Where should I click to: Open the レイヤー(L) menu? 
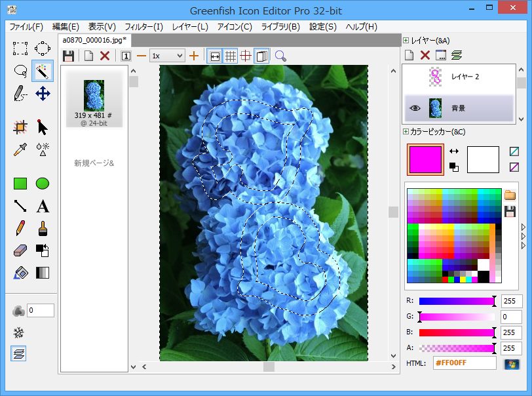[190, 27]
